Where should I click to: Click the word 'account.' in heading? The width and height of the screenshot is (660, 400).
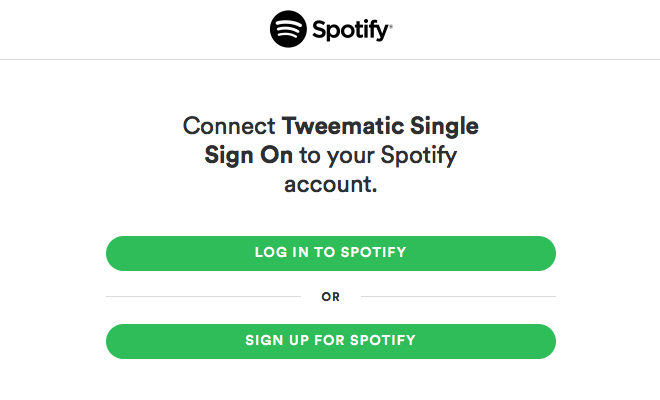330,185
